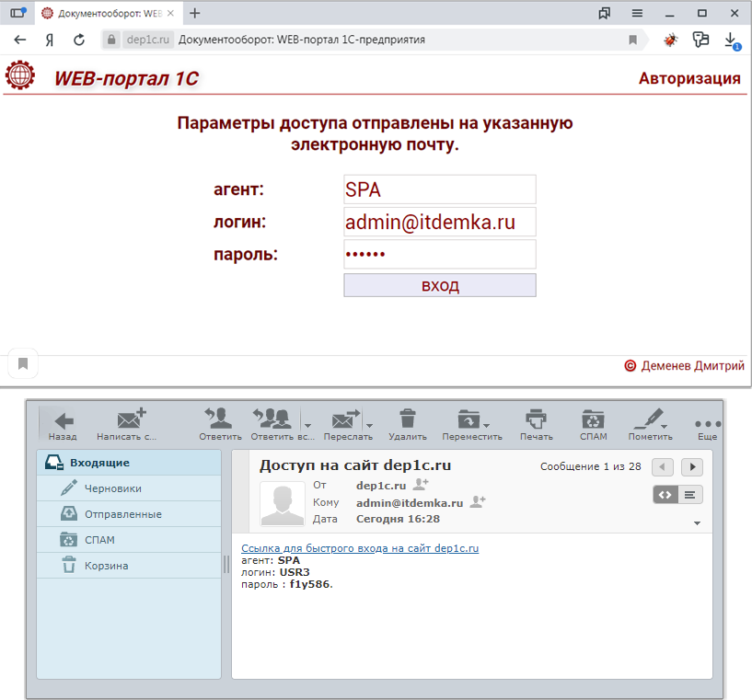This screenshot has height=700, width=752.
Task: Click the date Сегодня 16:28
Action: coord(398,519)
